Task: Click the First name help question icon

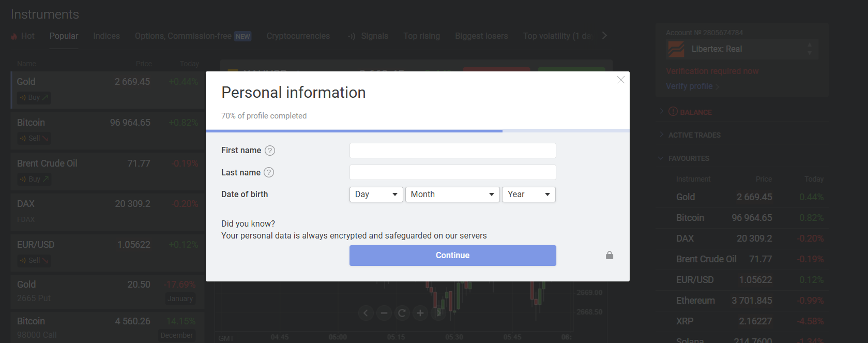Action: [270, 151]
